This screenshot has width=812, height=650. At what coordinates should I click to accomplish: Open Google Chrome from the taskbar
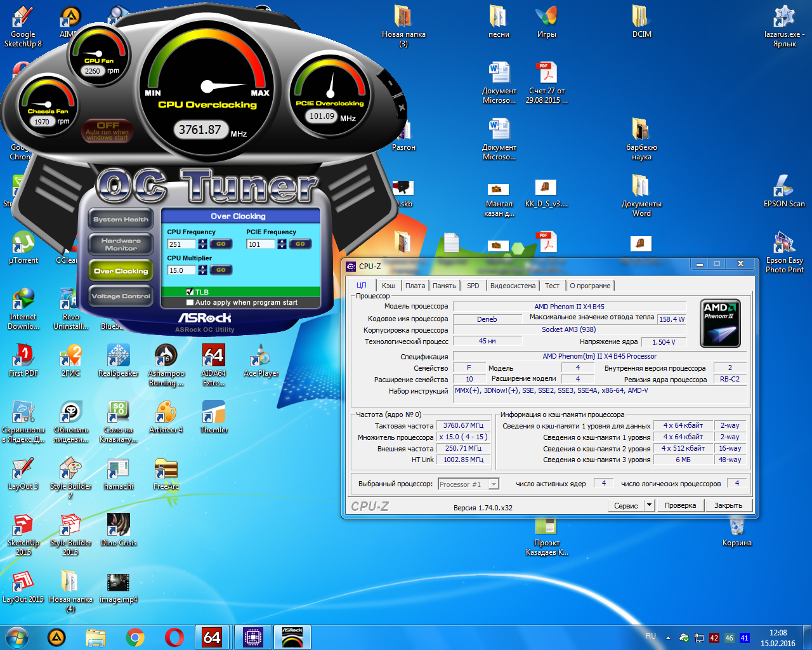pyautogui.click(x=134, y=637)
